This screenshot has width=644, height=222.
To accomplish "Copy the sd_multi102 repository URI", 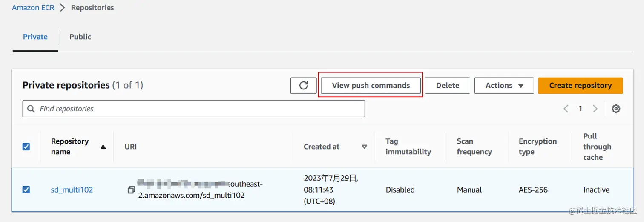I will [132, 190].
